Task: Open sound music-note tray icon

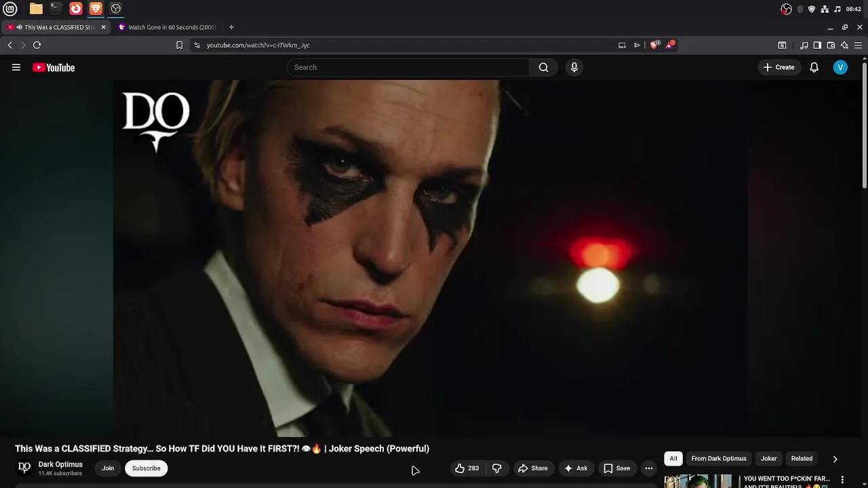Action: [837, 9]
